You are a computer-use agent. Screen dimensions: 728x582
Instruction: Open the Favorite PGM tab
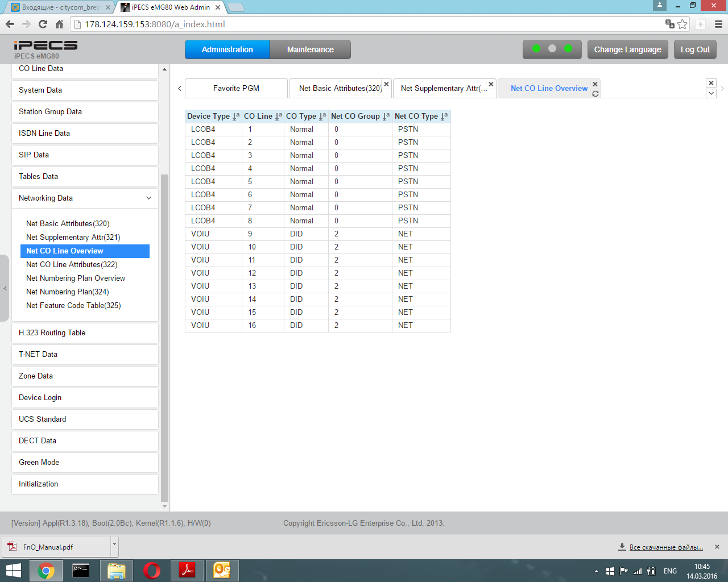click(x=236, y=88)
